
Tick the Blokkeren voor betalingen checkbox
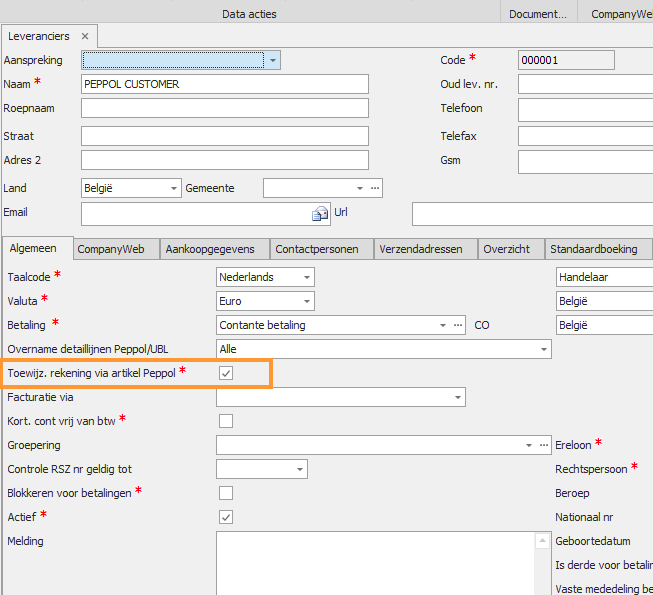click(x=226, y=493)
